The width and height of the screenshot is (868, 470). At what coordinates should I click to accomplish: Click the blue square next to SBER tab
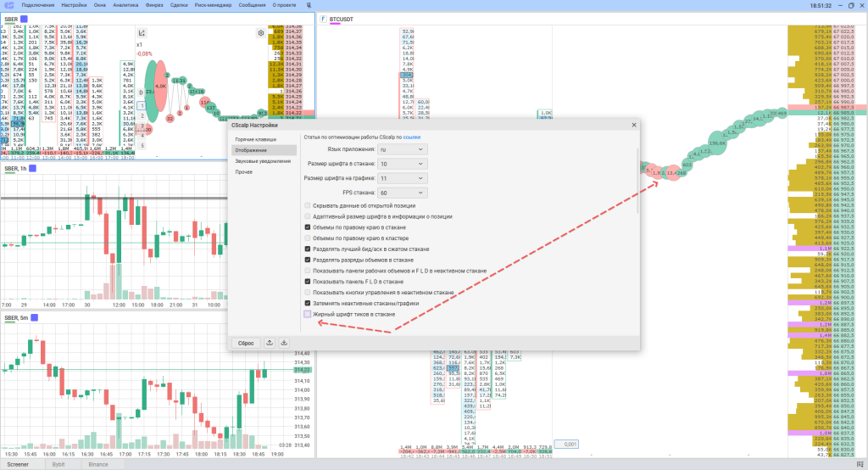[x=23, y=18]
